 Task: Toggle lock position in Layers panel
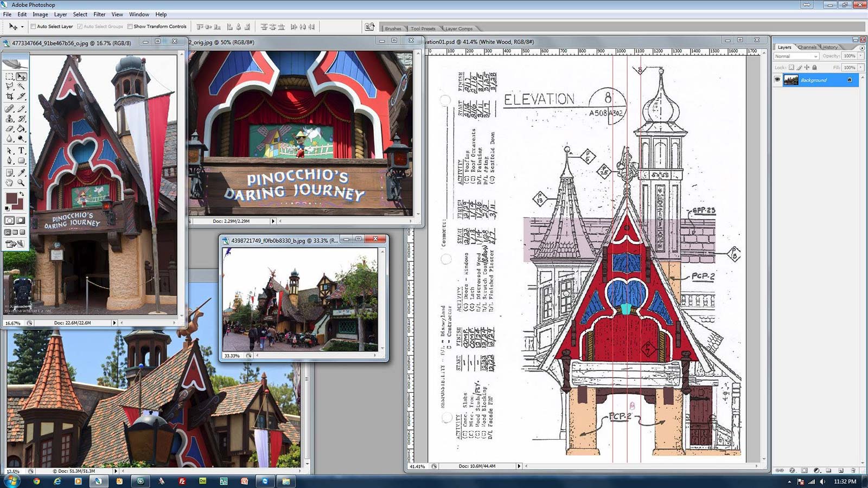807,68
